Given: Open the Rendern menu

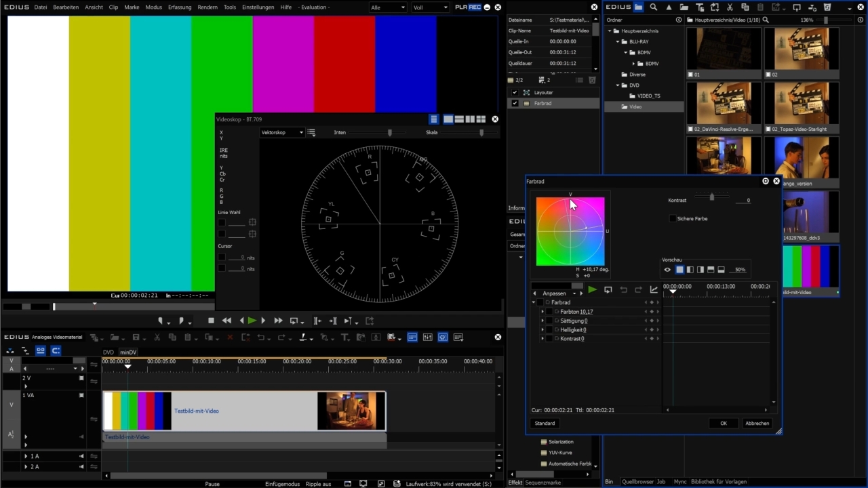Looking at the screenshot, I should tap(208, 7).
